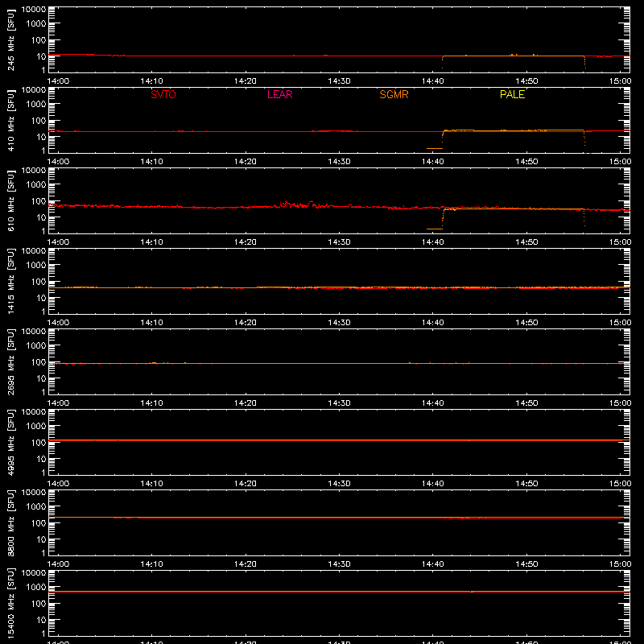Click 14:30 time label under 8800 MHz panel

(x=339, y=564)
